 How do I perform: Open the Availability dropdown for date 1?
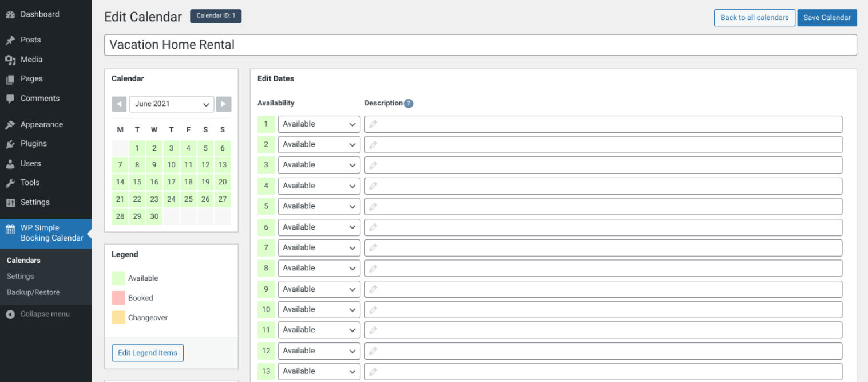point(319,124)
